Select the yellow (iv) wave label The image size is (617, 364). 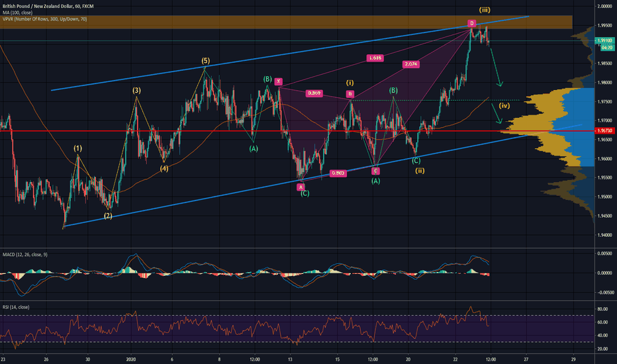[x=504, y=105]
